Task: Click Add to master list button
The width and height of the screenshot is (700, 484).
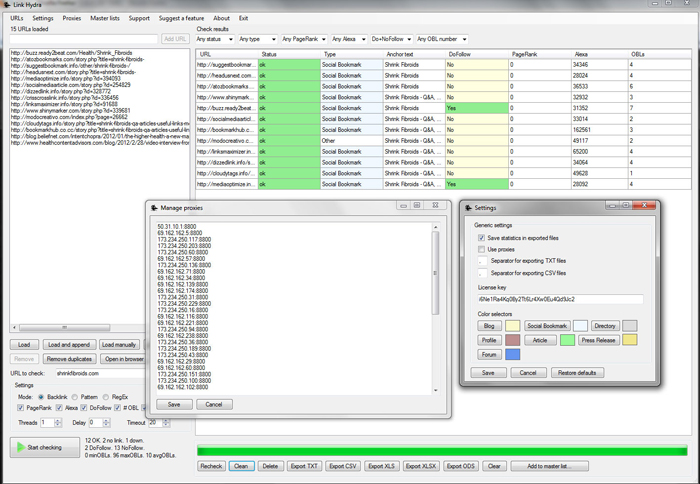Action: (550, 466)
